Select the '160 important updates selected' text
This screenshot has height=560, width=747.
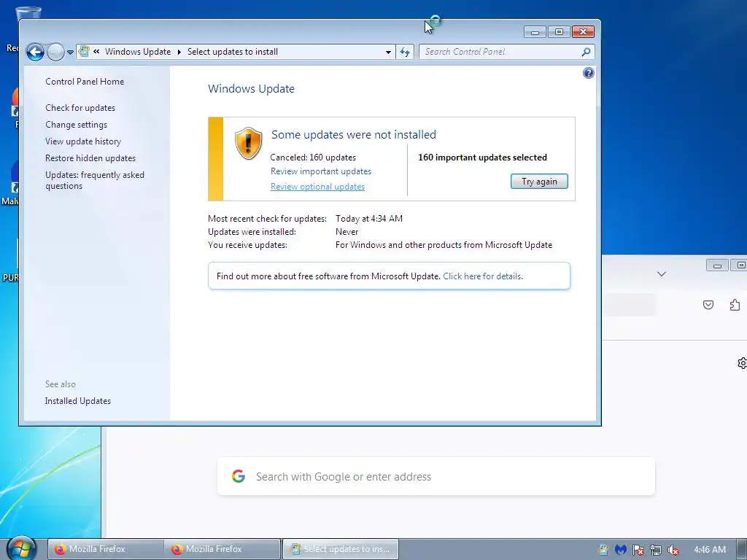[483, 157]
